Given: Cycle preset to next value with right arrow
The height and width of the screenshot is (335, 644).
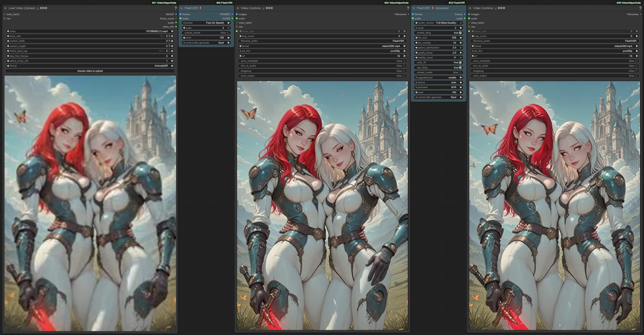Looking at the screenshot, I should tap(229, 23).
